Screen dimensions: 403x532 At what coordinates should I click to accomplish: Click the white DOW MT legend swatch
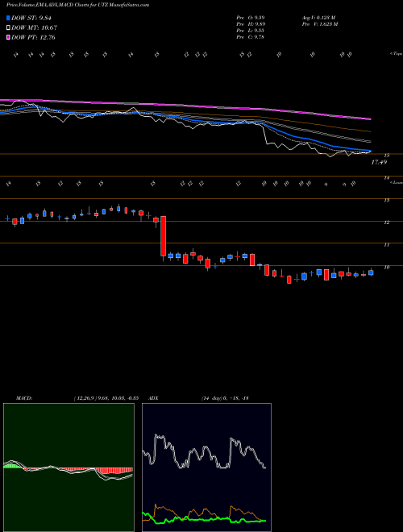[8, 28]
